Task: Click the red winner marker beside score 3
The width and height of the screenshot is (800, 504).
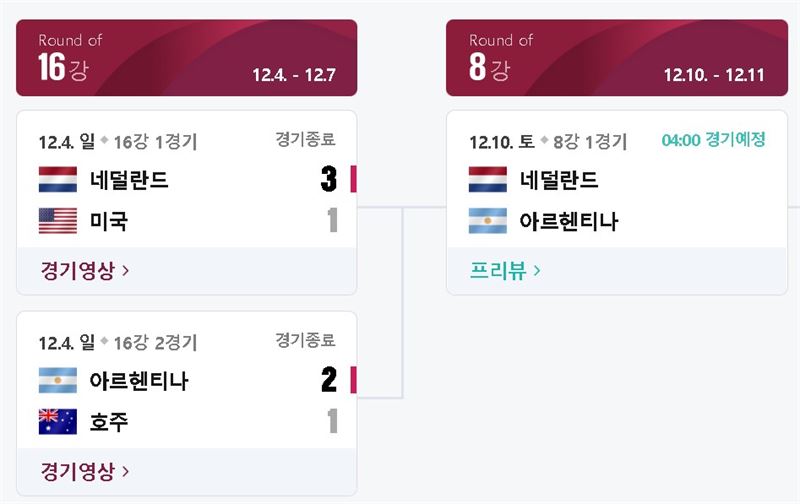Action: (354, 179)
